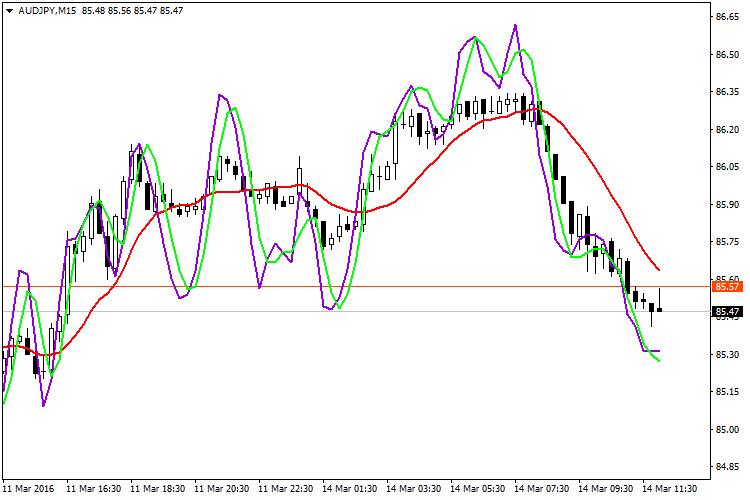The width and height of the screenshot is (750, 500).
Task: Click the 85.75 price scale label
Action: (727, 242)
